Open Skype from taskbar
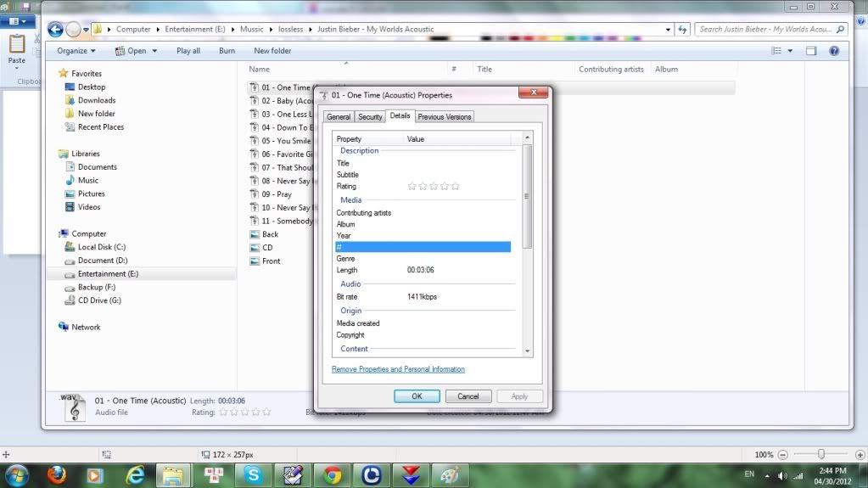This screenshot has width=868, height=488. (253, 475)
